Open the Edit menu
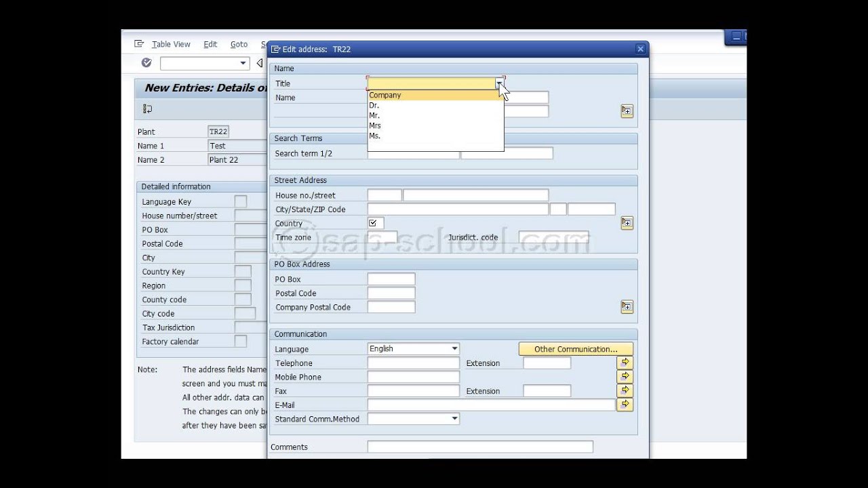Screen dimensions: 868x488 coord(210,44)
